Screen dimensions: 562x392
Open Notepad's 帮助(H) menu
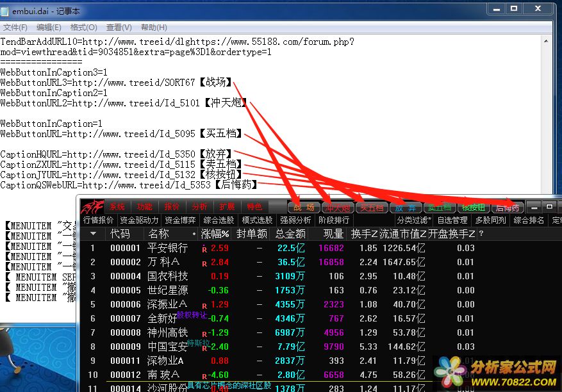pyautogui.click(x=154, y=28)
